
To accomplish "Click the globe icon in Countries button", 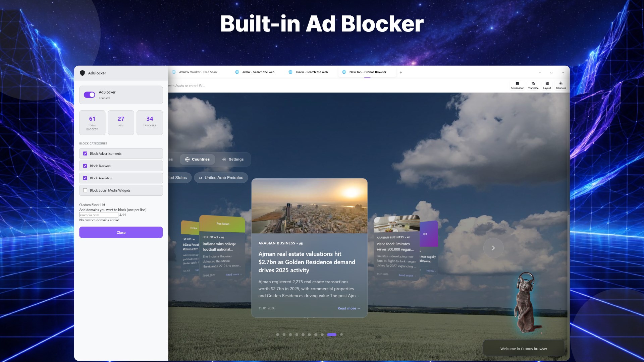I will tap(187, 160).
